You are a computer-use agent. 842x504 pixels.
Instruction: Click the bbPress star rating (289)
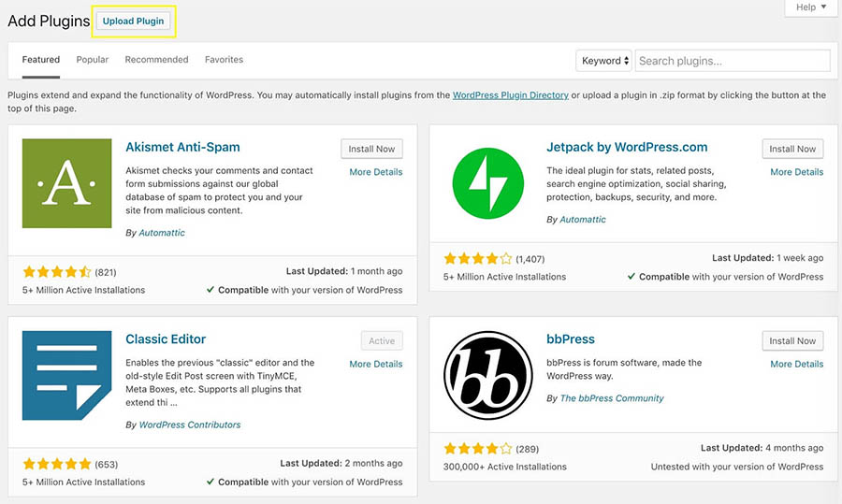pos(478,449)
